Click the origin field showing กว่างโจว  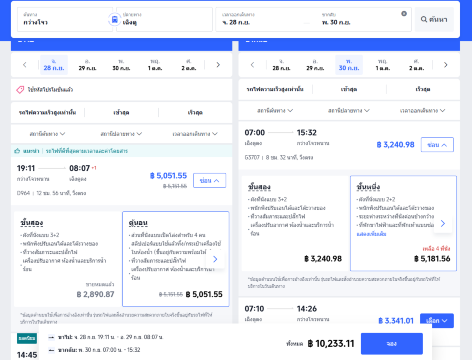coord(65,19)
